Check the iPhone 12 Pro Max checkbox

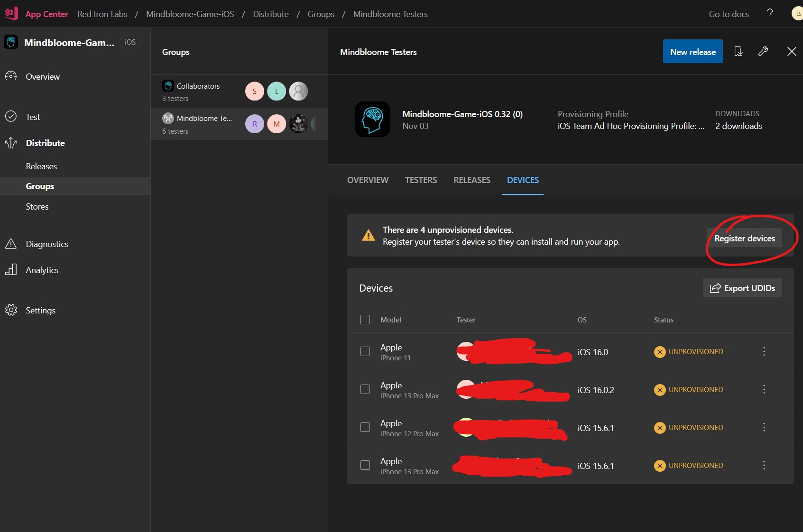click(365, 427)
